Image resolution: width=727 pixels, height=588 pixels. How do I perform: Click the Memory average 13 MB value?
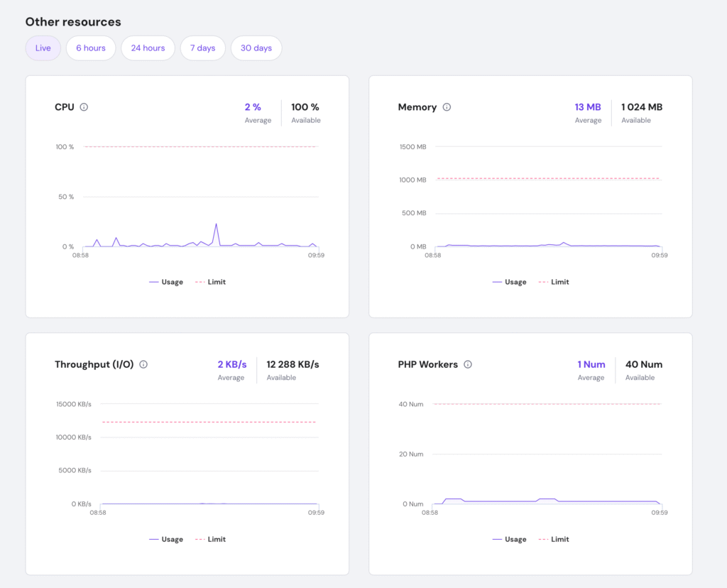coord(588,107)
